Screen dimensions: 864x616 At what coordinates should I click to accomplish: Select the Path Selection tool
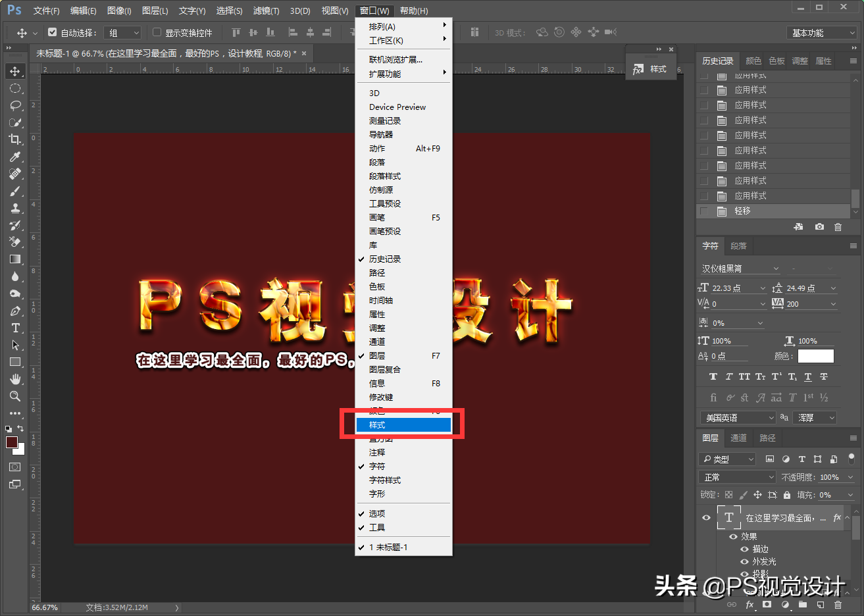[15, 345]
